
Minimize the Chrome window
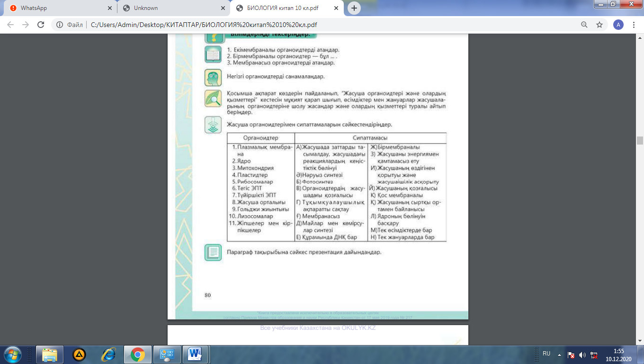(600, 4)
